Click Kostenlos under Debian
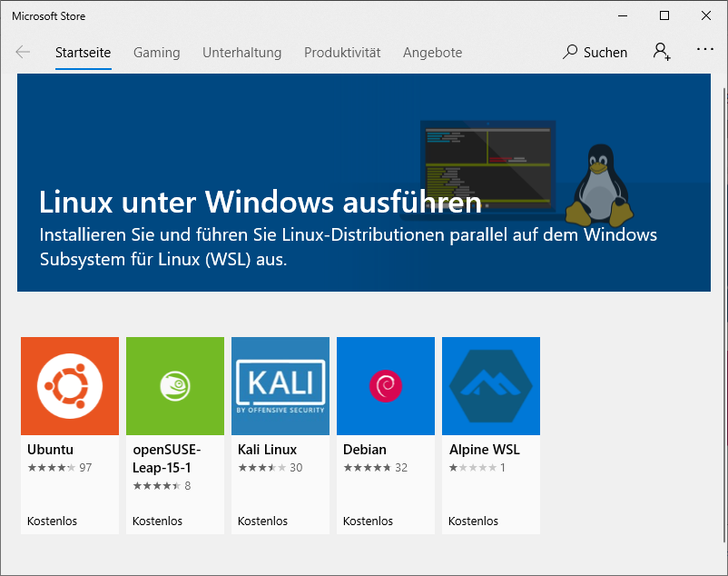Screen dimensions: 728x576 point(368,521)
